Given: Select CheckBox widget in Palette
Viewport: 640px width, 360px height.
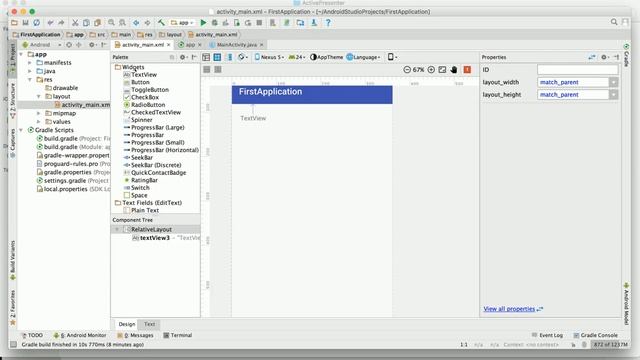Looking at the screenshot, I should tap(141, 97).
